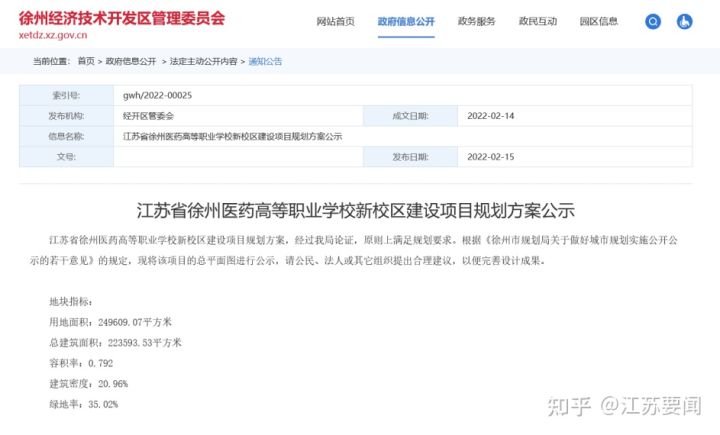Click 法定主动公开内容 breadcrumb link

coord(203,61)
